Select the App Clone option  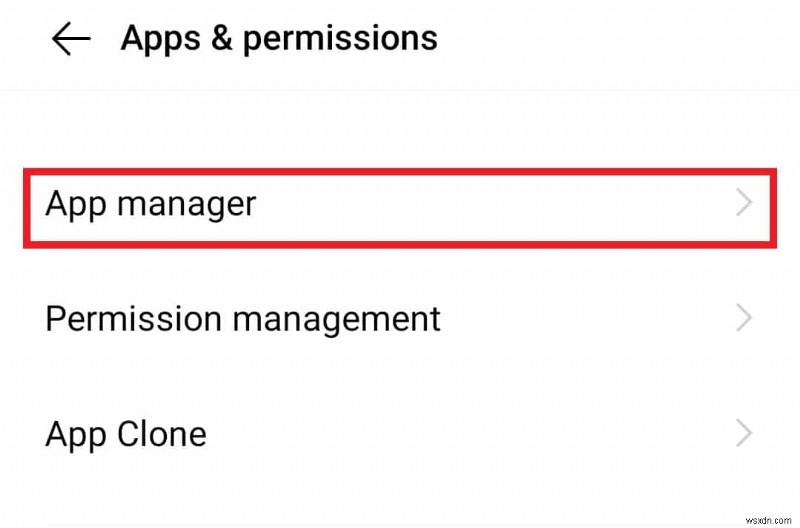click(x=400, y=434)
